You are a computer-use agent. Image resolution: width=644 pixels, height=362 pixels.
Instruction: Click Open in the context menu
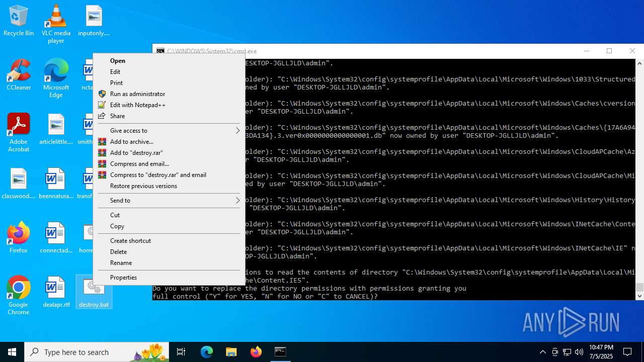[x=169, y=61]
